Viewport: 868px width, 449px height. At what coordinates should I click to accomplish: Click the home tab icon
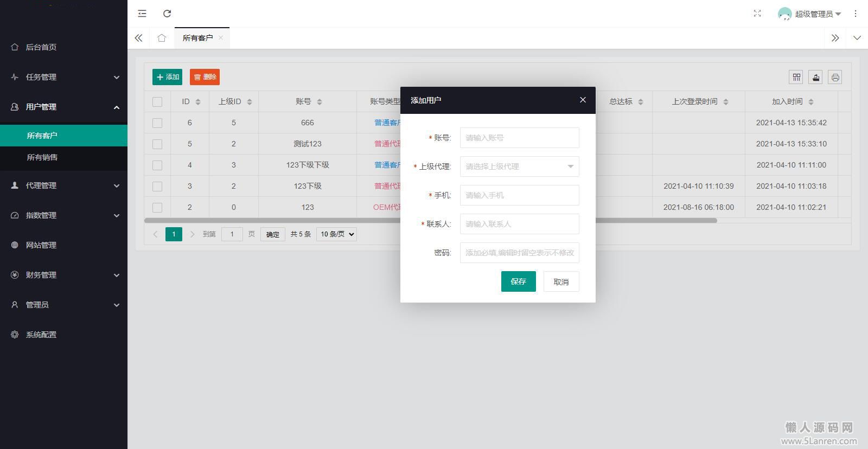point(162,38)
